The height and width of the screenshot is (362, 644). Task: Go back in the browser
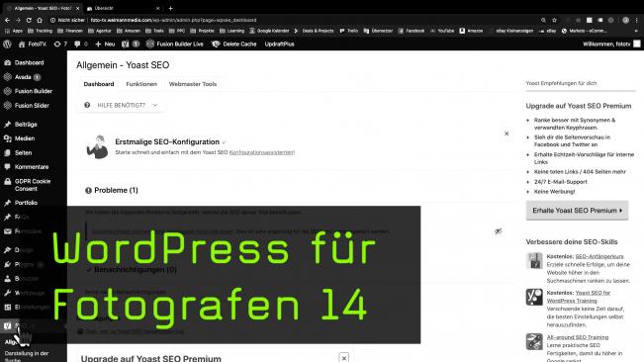(x=7, y=20)
